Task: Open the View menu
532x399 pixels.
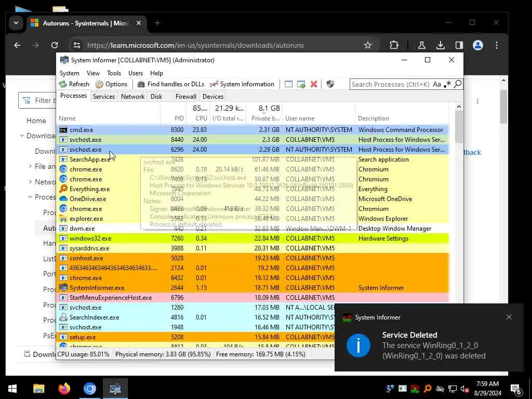Action: point(93,73)
